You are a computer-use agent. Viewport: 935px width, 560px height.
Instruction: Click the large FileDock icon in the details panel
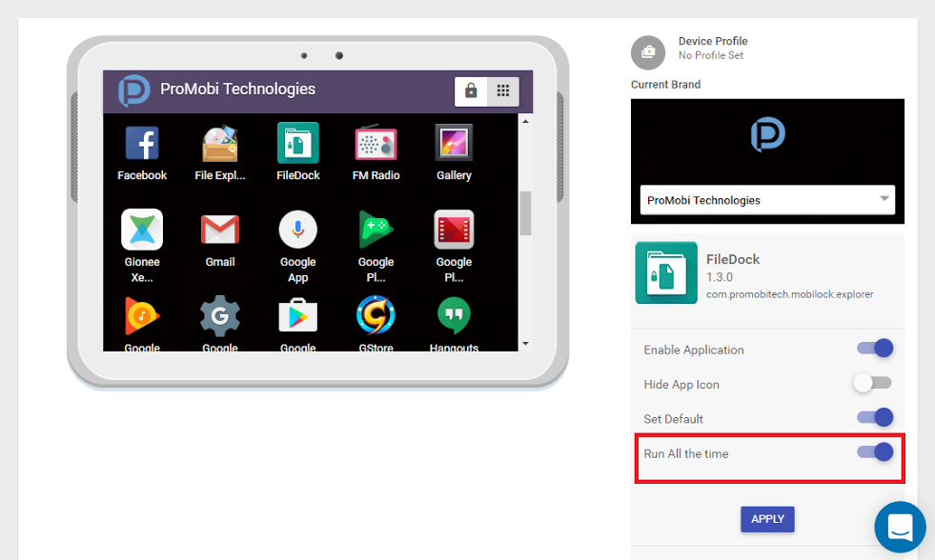pyautogui.click(x=666, y=272)
